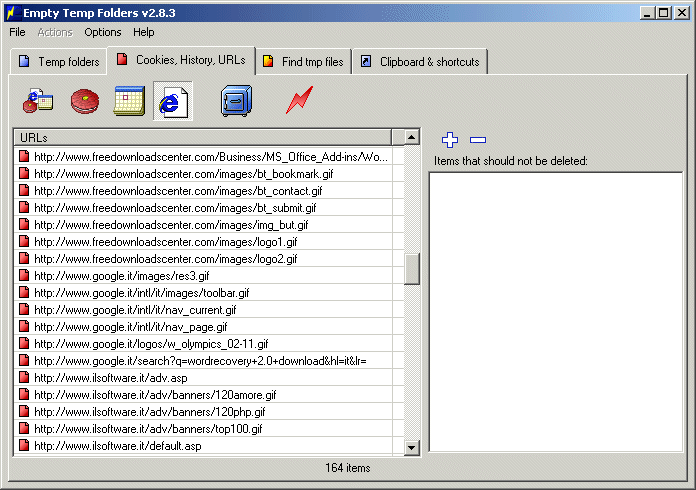Click the red icon beside default.asp URL
The width and height of the screenshot is (696, 490).
coord(24,446)
